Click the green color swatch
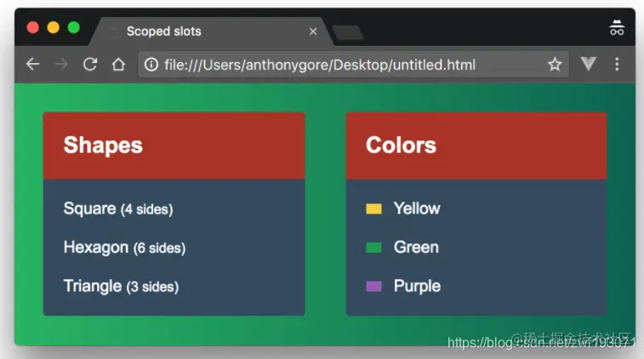 [x=373, y=248]
